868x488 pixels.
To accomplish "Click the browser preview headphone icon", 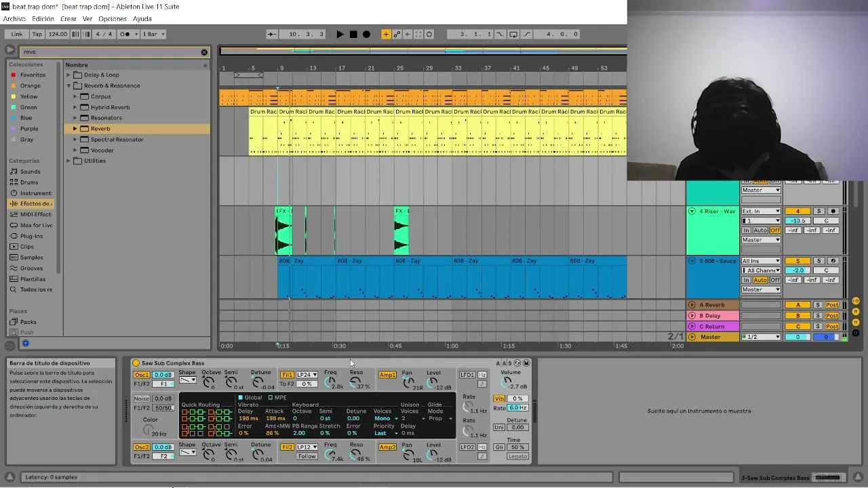I will 26,344.
